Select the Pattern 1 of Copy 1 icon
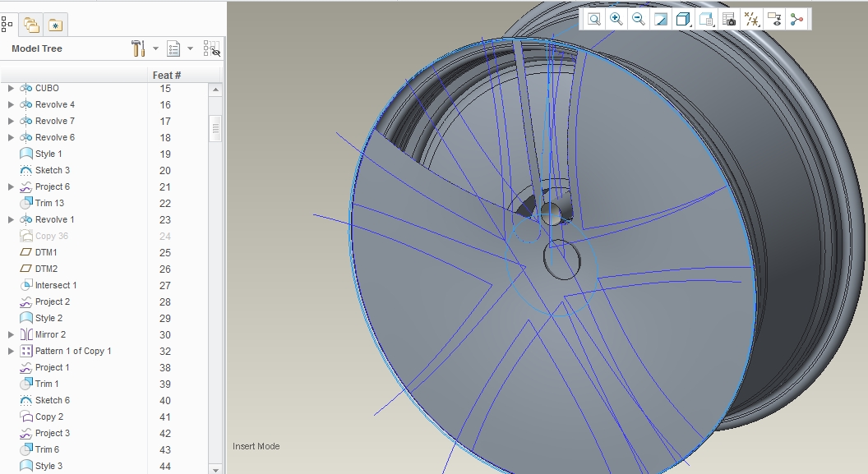Viewport: 868px width, 474px height. [x=26, y=351]
